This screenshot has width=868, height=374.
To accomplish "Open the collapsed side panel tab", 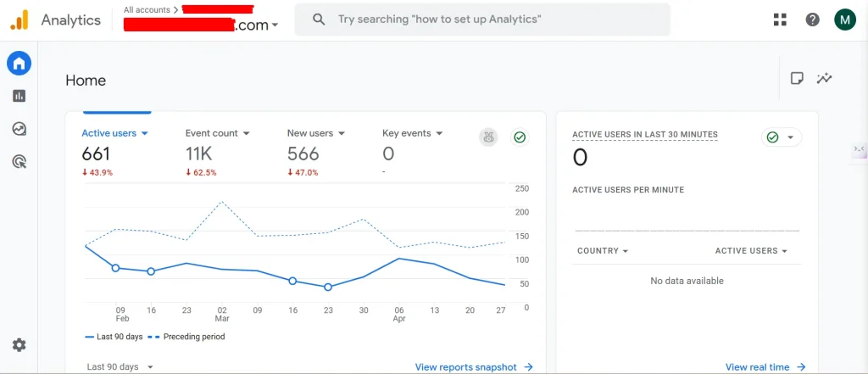I will point(860,149).
